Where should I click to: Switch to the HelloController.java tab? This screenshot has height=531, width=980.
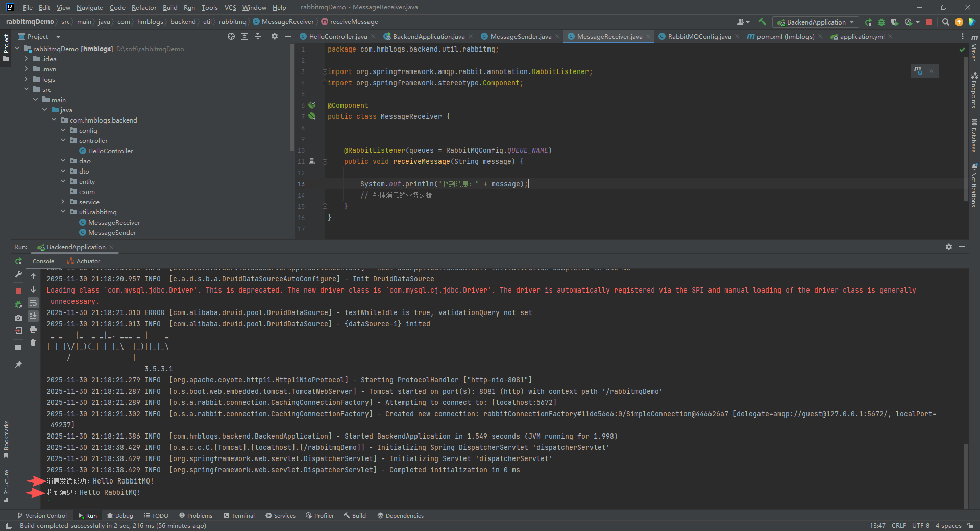[338, 36]
